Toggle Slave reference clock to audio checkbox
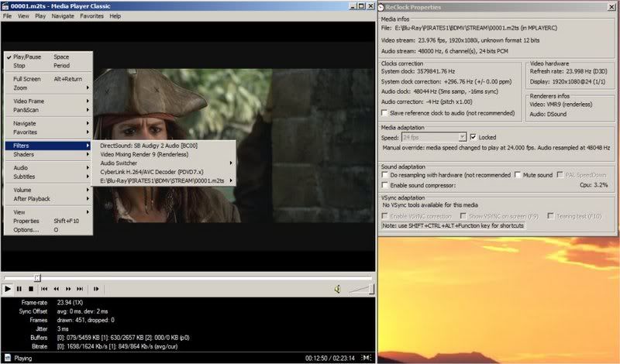620x364 pixels. tap(384, 113)
